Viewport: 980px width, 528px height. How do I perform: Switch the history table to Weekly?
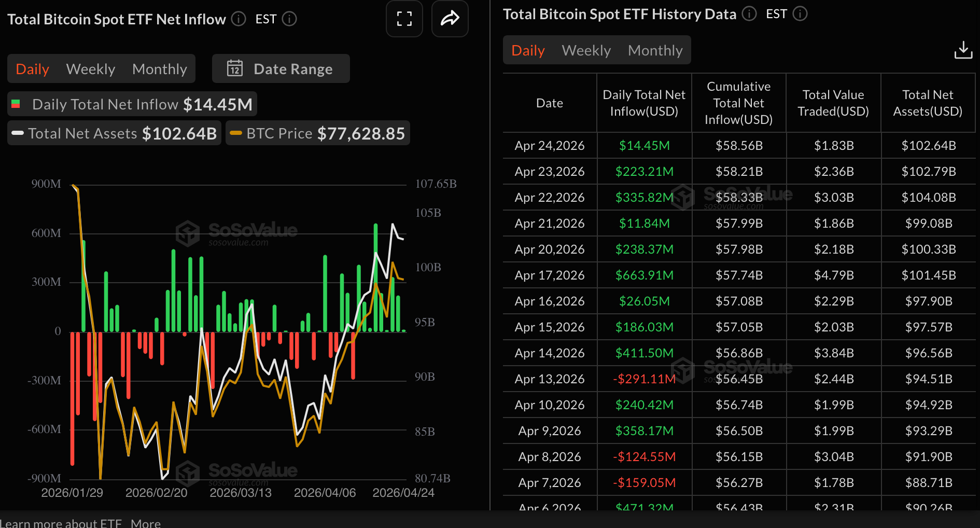[x=586, y=50]
